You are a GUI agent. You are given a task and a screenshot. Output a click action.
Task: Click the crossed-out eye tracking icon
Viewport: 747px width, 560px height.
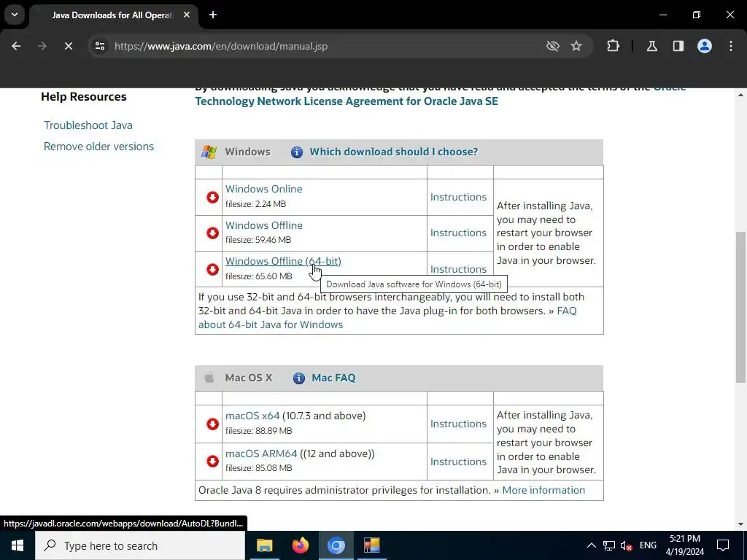[x=553, y=46]
